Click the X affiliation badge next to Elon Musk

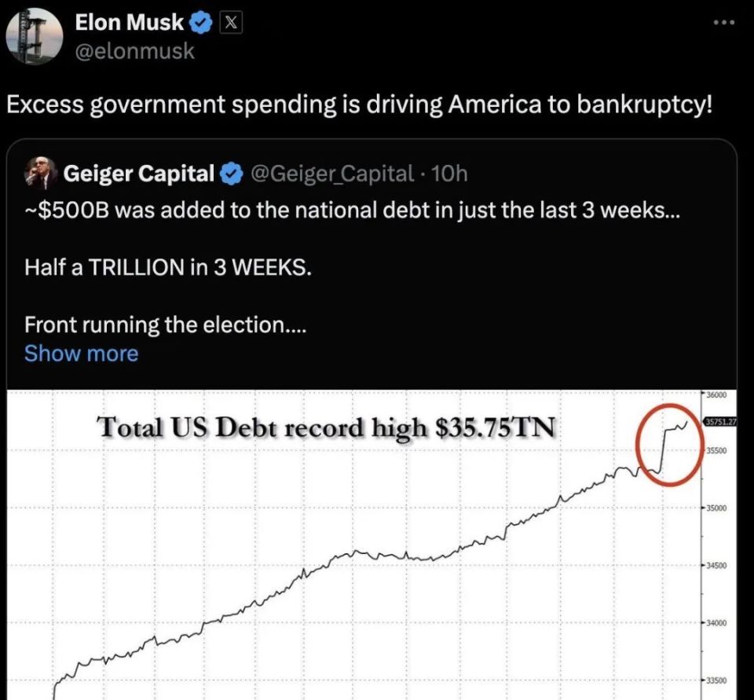[x=230, y=24]
